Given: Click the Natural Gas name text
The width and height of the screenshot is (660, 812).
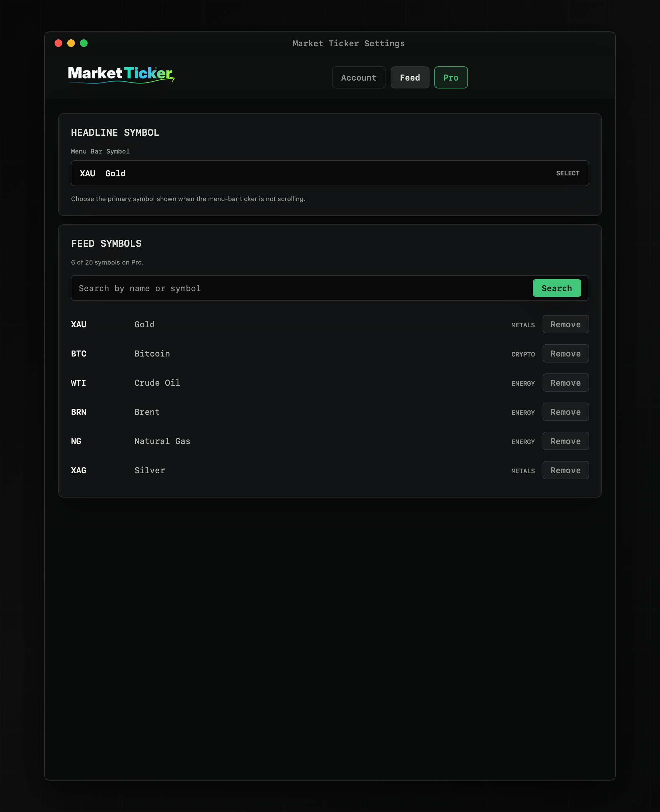Looking at the screenshot, I should tap(162, 442).
